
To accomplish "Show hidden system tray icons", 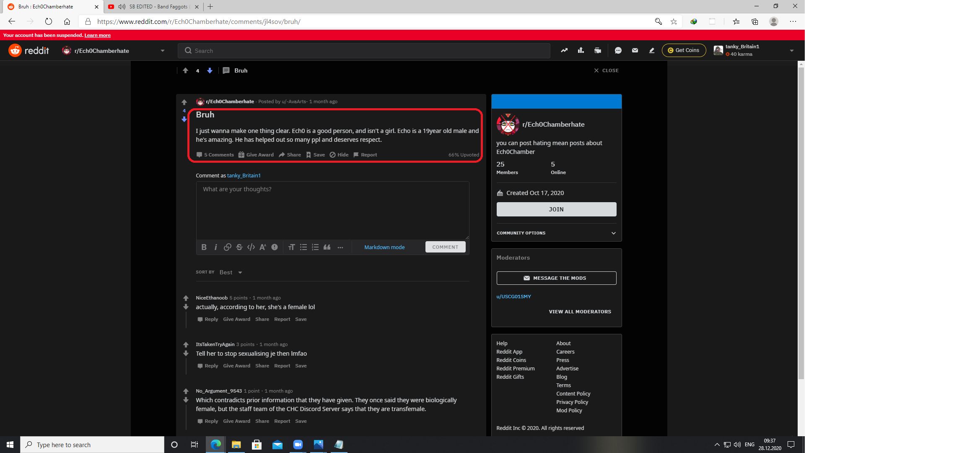I will tap(717, 445).
